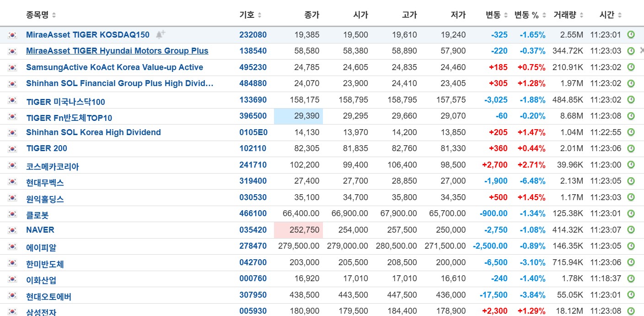Click the highlighted 29,390 closing price cell

299,116
